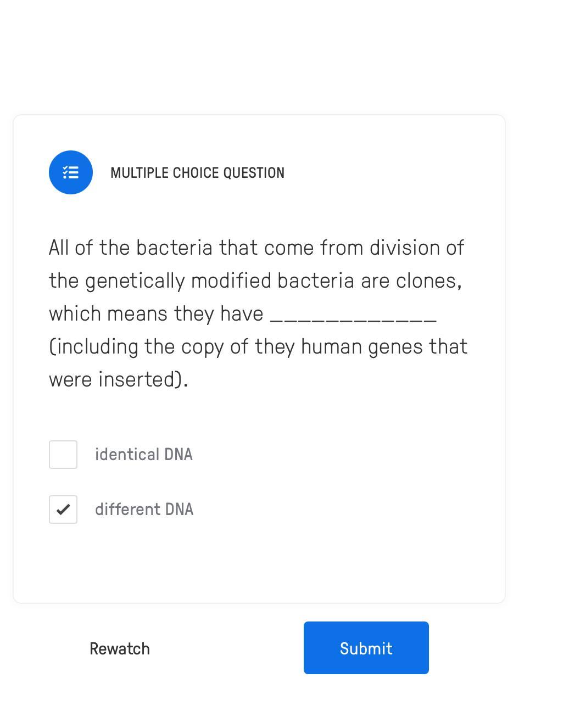Click the words 'which means' in the question
This screenshot has height=728, width=569.
[108, 313]
